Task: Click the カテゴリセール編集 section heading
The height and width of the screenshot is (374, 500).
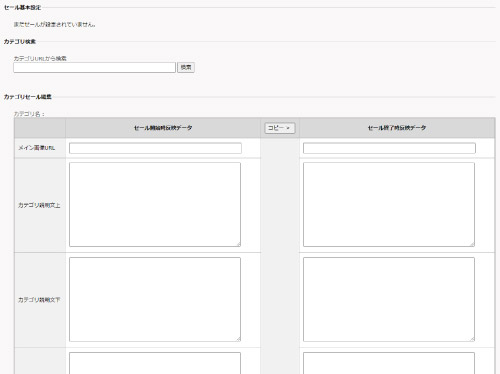Action: tap(28, 97)
